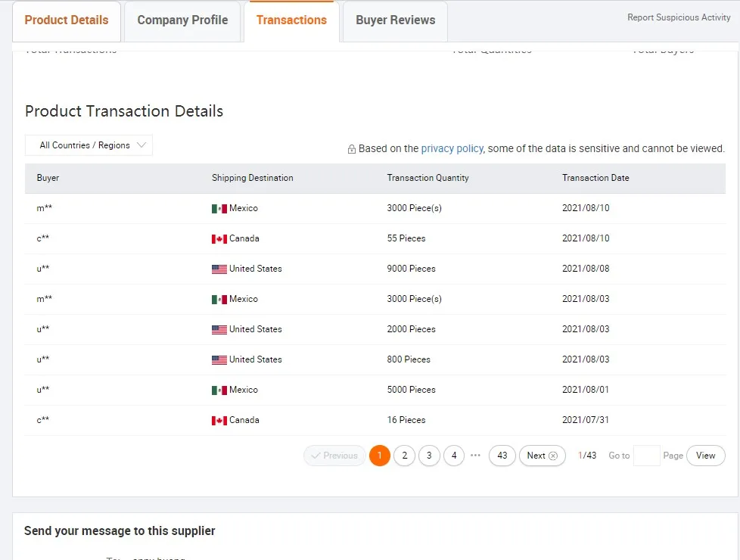The image size is (740, 560).
Task: Click Canada flag in the 16 Pieces row
Action: point(219,421)
